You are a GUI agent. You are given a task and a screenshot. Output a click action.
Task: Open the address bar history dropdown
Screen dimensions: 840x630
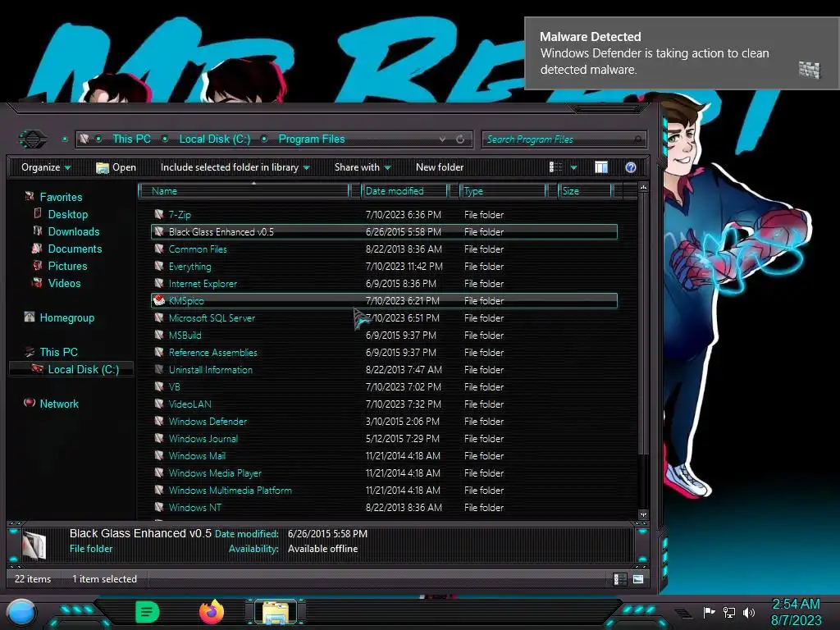[x=442, y=139]
